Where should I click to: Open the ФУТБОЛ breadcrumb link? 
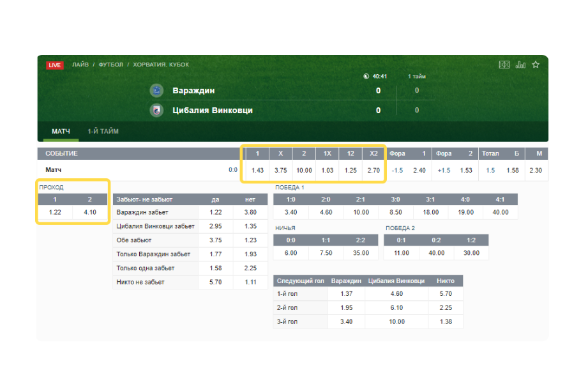click(110, 65)
